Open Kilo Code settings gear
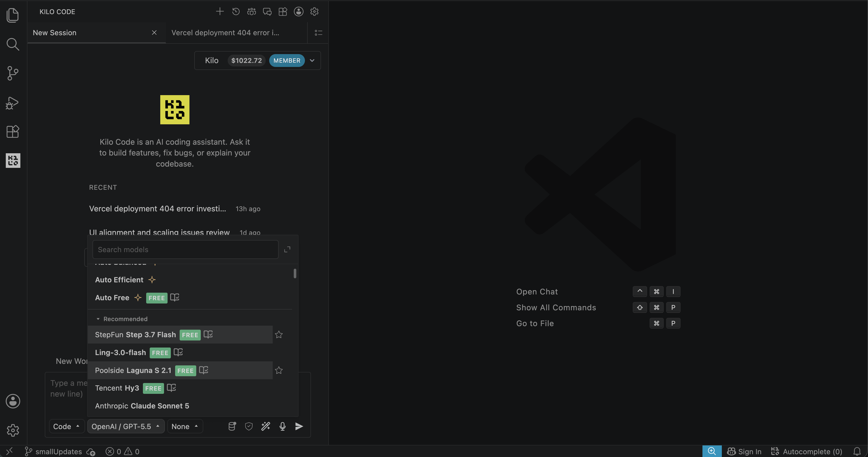 click(314, 12)
